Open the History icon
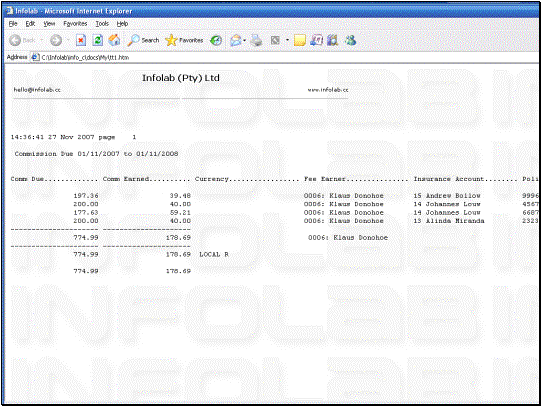Screen dimensions: 541x406 pyautogui.click(x=216, y=41)
